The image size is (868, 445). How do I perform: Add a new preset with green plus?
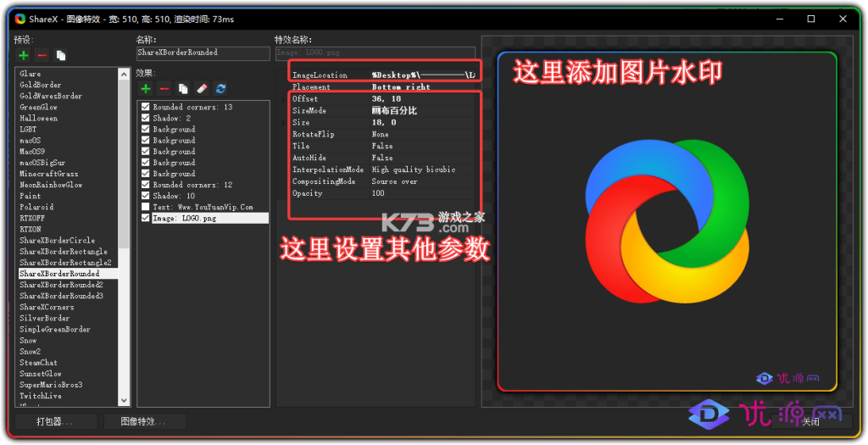(24, 55)
